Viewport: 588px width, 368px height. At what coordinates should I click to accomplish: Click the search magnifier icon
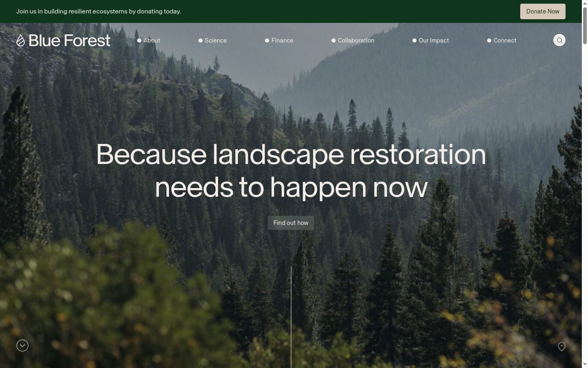click(559, 40)
